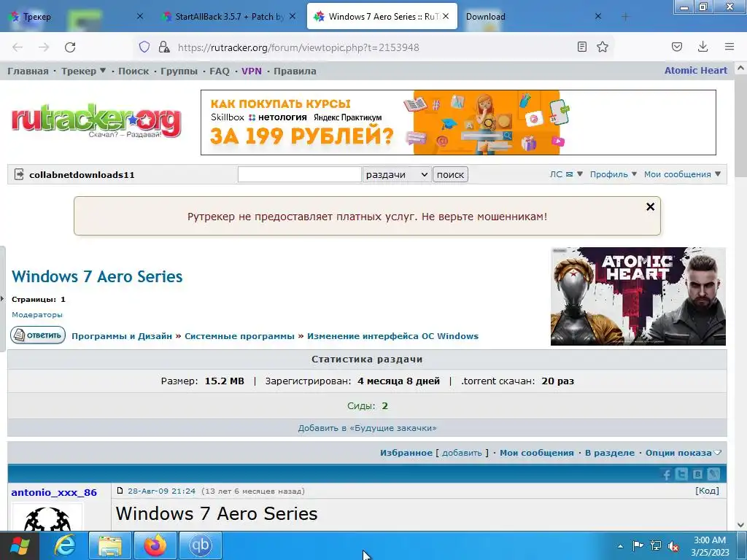
Task: Open the Atomic Heart text link
Action: click(695, 71)
